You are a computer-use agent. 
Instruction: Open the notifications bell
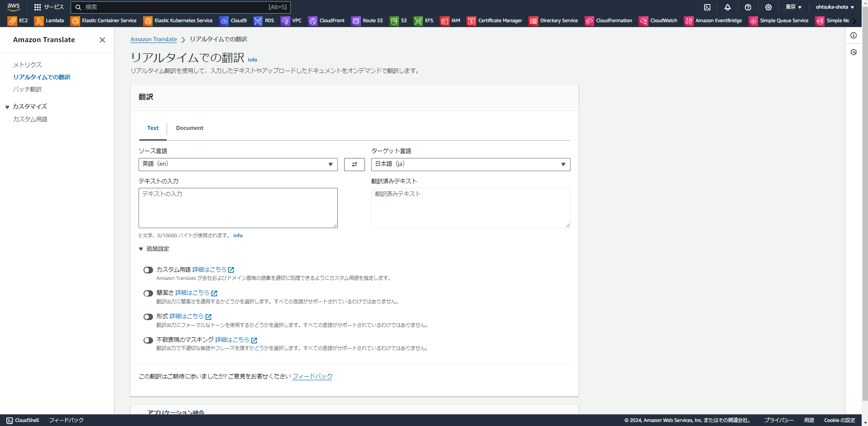[x=728, y=7]
